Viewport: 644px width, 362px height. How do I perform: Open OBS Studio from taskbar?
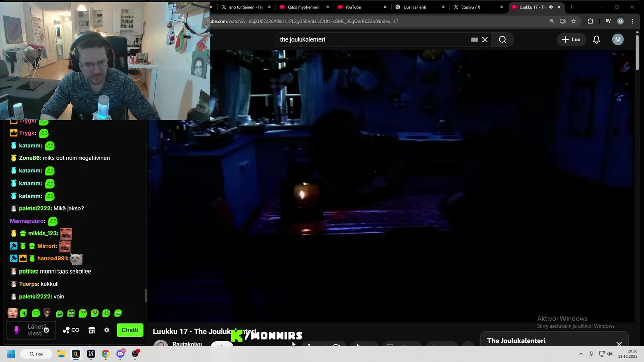click(135, 354)
